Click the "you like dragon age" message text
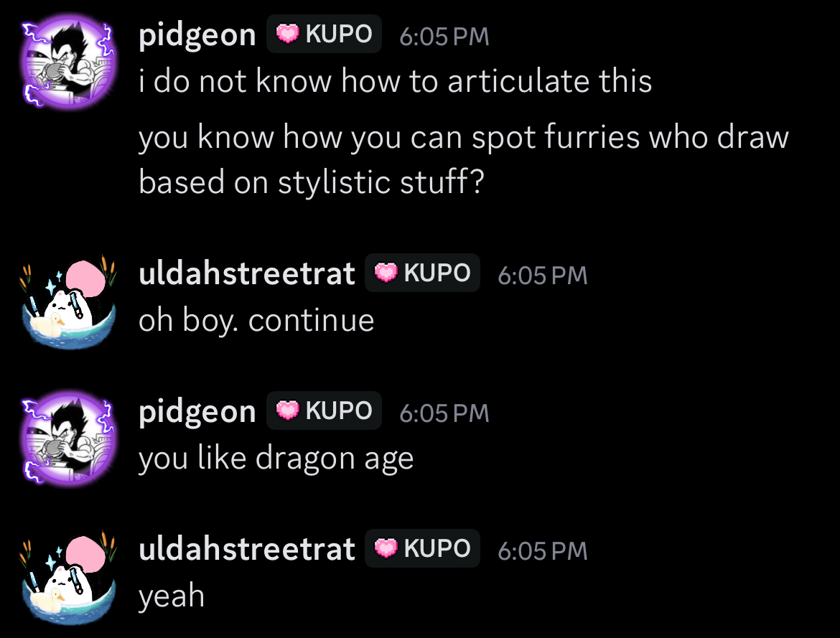This screenshot has height=638, width=840. (276, 458)
